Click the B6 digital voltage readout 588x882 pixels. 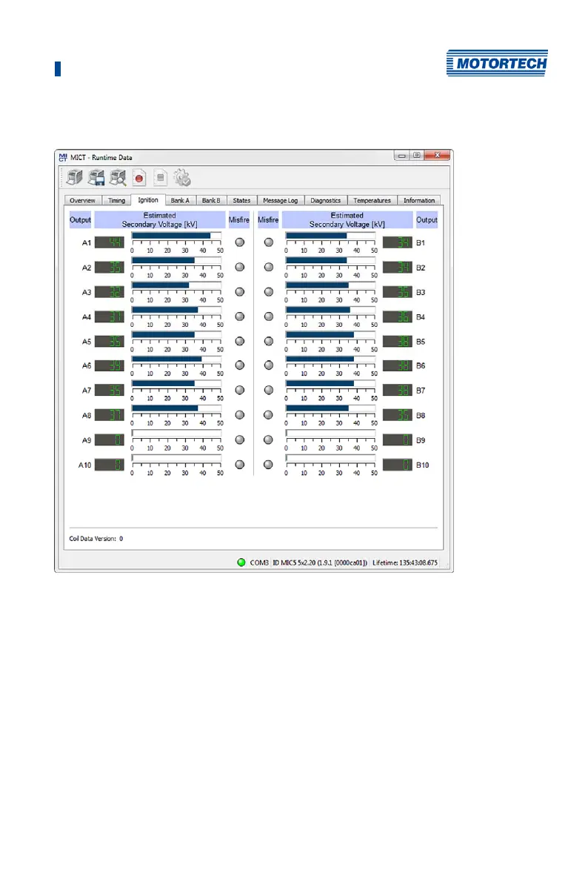398,365
